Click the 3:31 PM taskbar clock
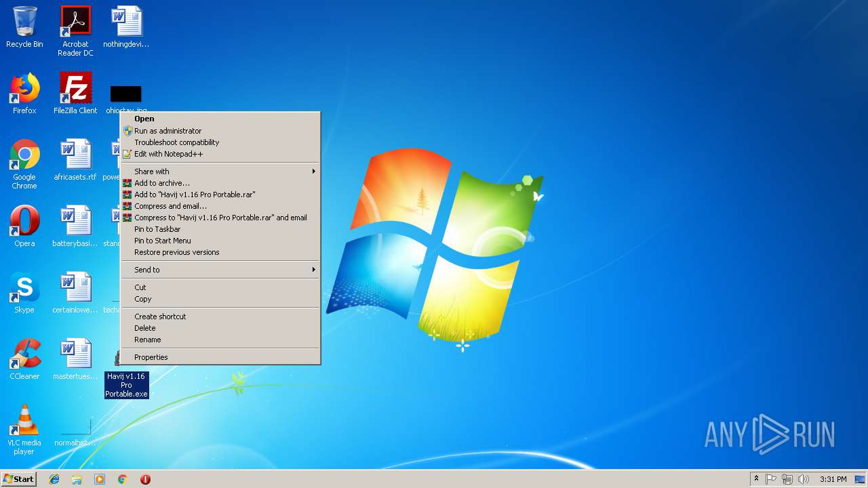Image resolution: width=868 pixels, height=488 pixels. pos(833,479)
